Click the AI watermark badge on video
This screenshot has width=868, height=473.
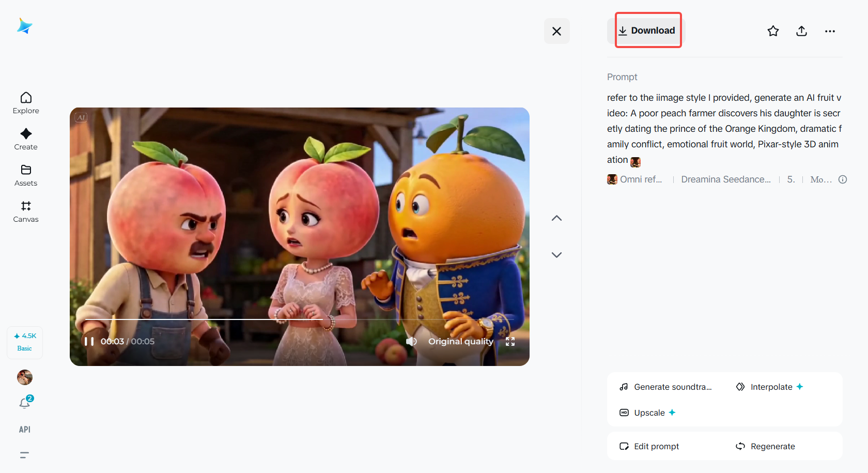pos(81,117)
